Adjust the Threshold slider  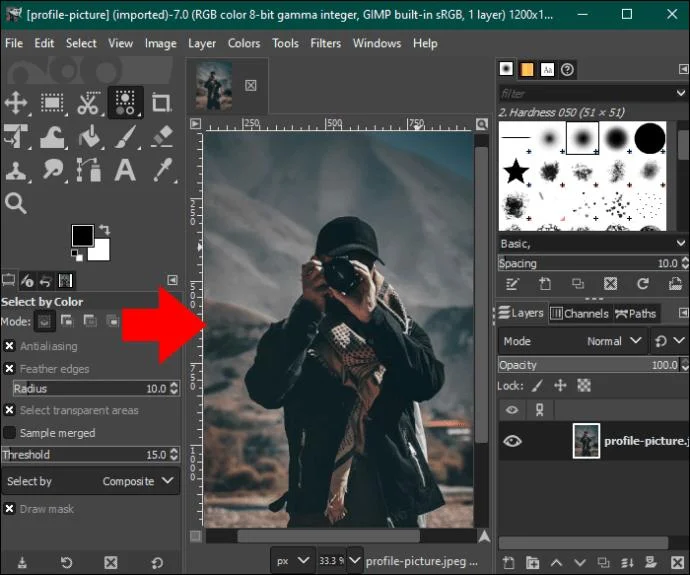coord(91,454)
